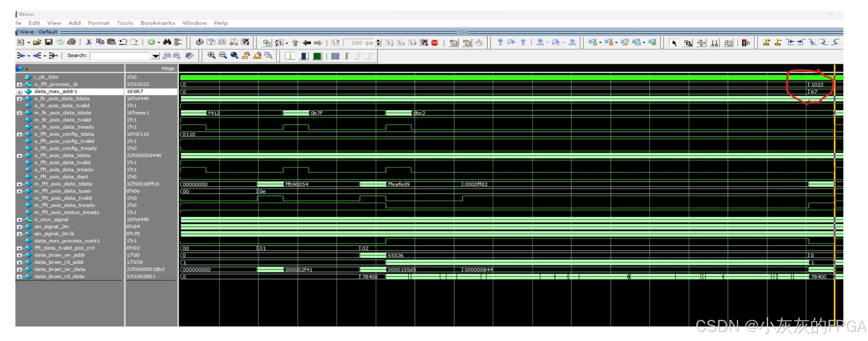Open the View menu
Viewport: 868px width, 341px height.
click(54, 23)
